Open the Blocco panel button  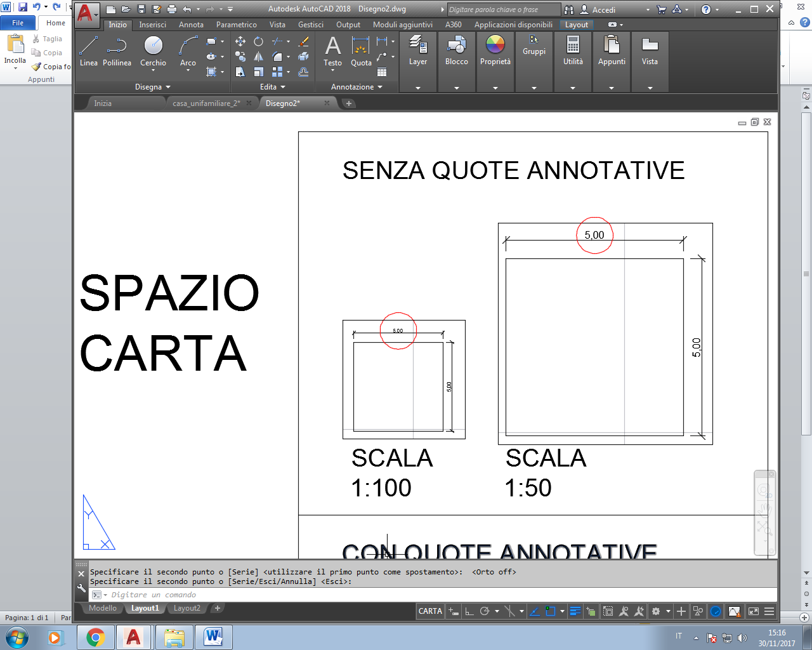click(457, 51)
